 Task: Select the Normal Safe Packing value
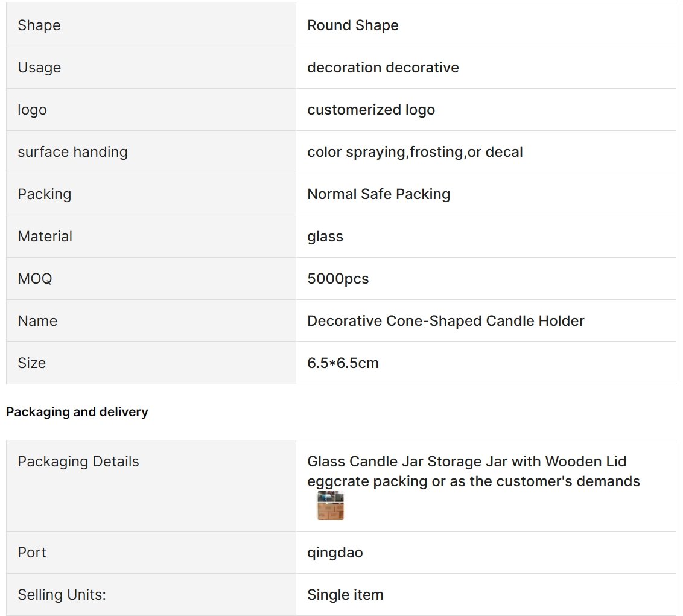click(x=378, y=194)
